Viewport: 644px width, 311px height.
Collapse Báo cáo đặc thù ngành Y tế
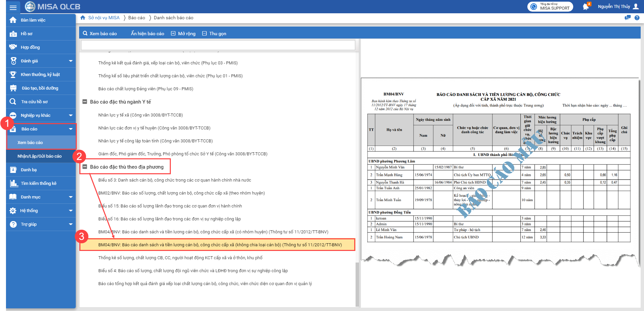pyautogui.click(x=85, y=102)
